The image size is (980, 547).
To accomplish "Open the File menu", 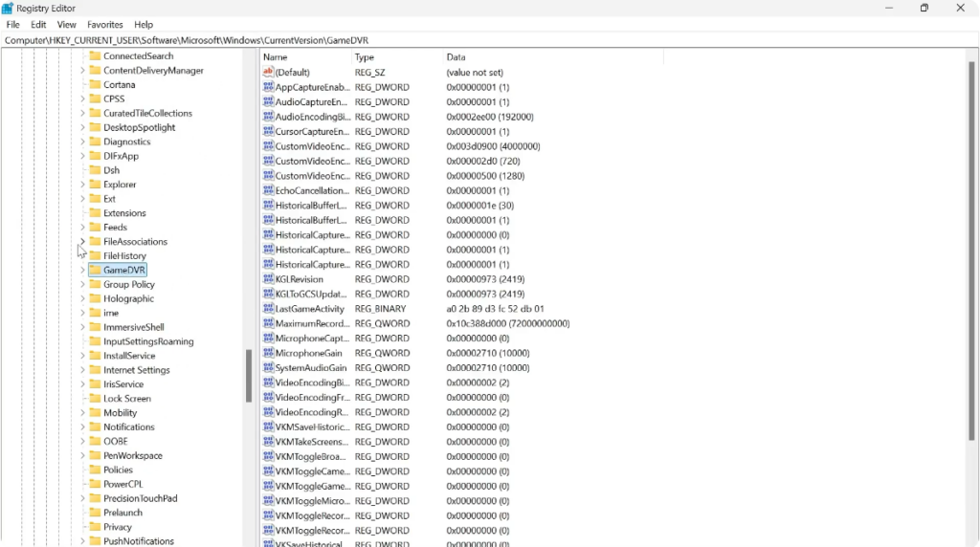I will pos(12,24).
